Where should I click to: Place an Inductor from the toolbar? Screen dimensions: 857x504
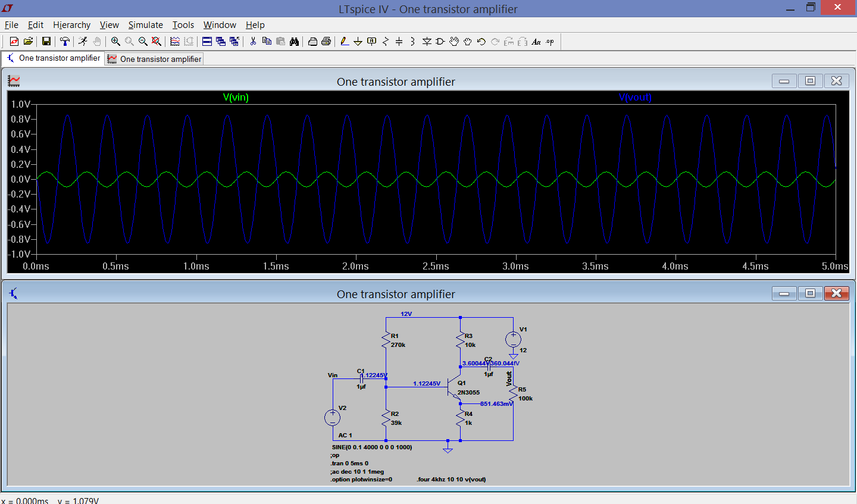(x=412, y=41)
